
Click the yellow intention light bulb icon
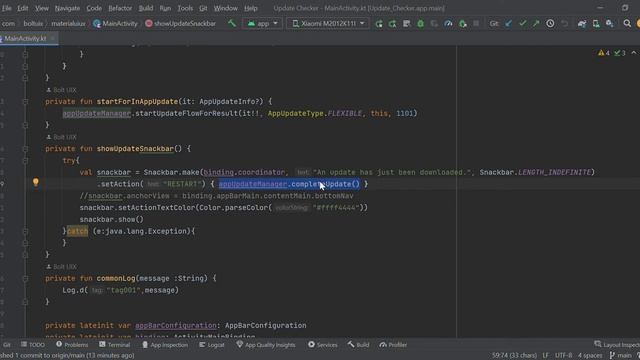tap(36, 182)
